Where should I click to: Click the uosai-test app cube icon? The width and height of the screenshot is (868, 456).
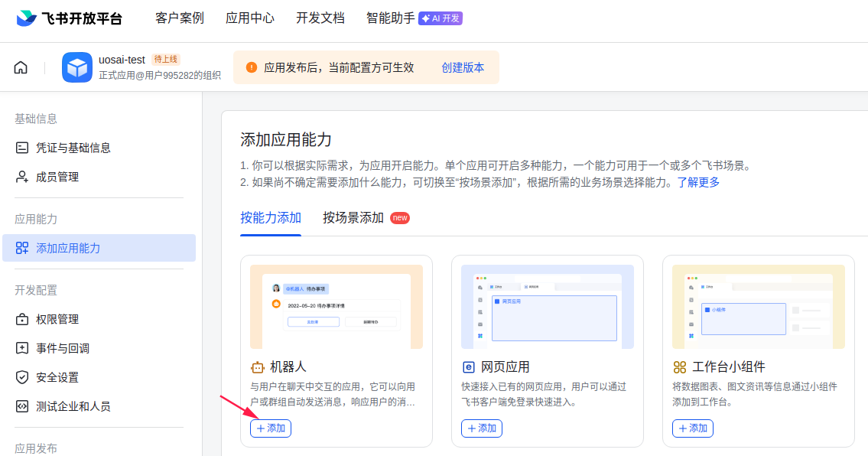(77, 67)
